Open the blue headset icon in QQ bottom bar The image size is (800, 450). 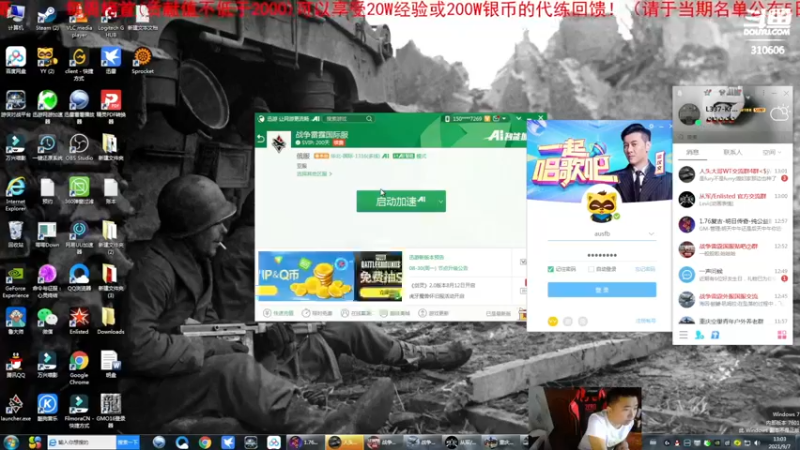click(715, 335)
